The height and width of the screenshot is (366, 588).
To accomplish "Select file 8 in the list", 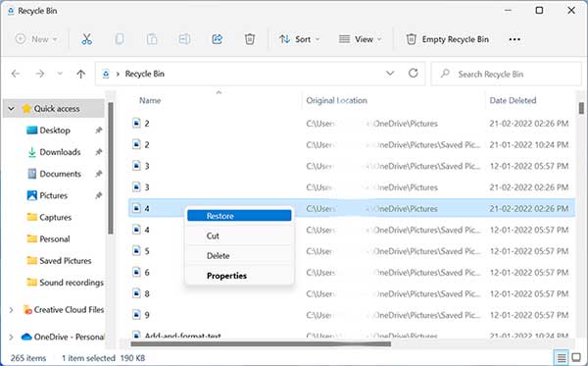I will [x=351, y=293].
